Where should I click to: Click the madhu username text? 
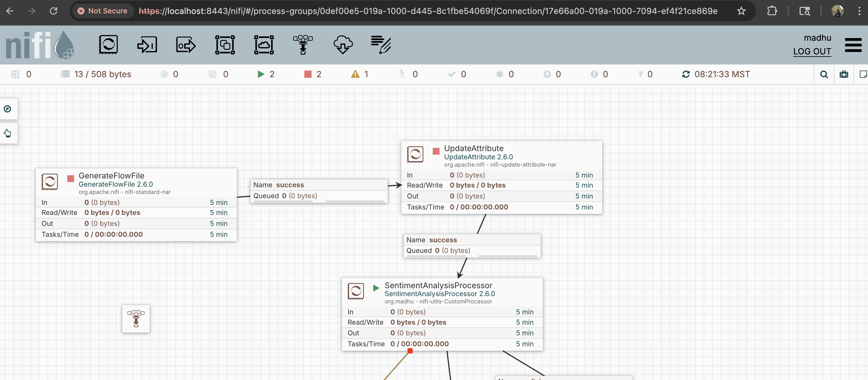click(x=817, y=38)
